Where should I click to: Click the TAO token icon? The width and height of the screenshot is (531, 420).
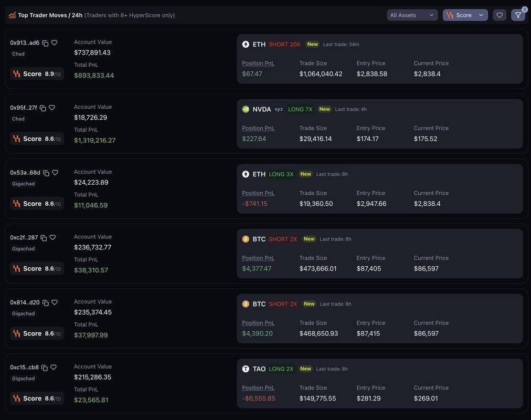pos(246,369)
